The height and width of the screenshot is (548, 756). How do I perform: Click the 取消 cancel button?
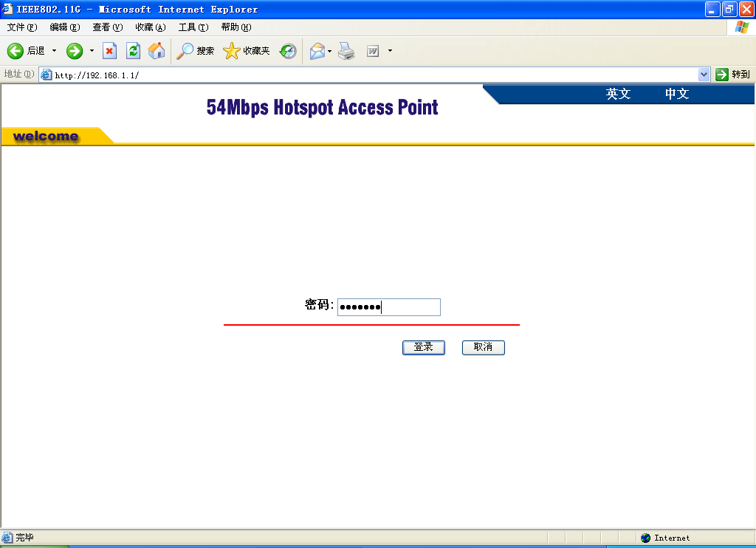click(483, 347)
